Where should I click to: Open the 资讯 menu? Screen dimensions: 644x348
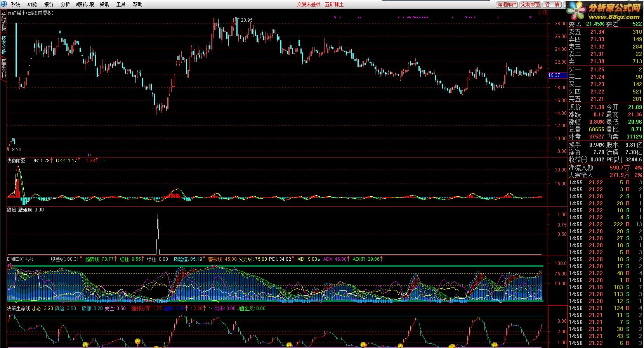(x=104, y=5)
